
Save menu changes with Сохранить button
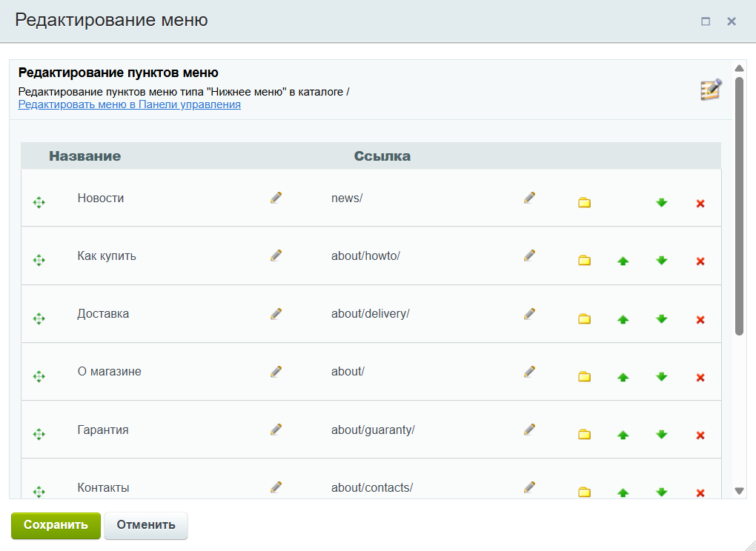(x=56, y=525)
